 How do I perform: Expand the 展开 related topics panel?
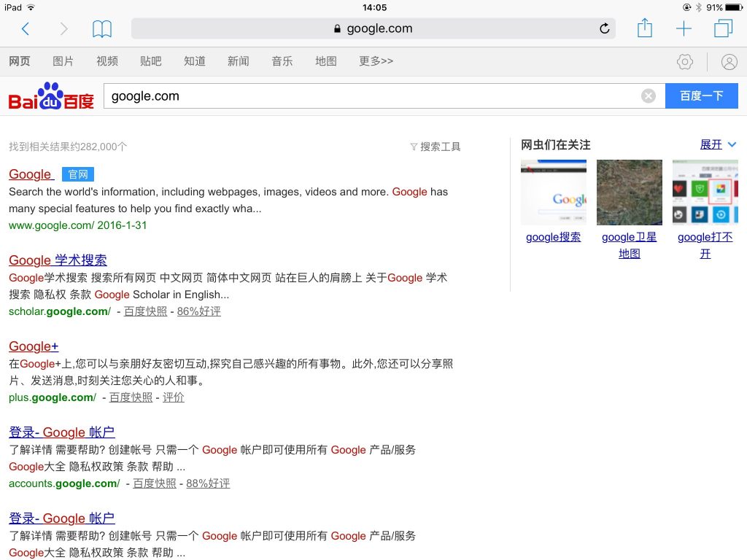click(x=718, y=144)
